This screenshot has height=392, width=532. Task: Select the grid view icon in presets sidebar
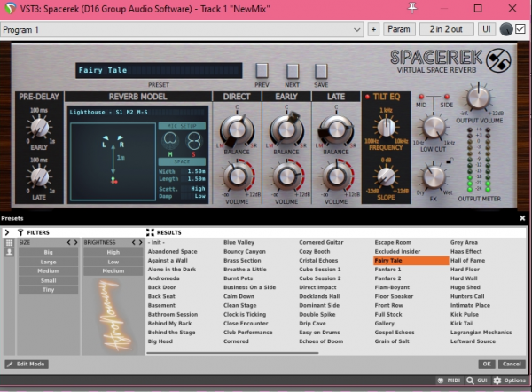click(9, 243)
